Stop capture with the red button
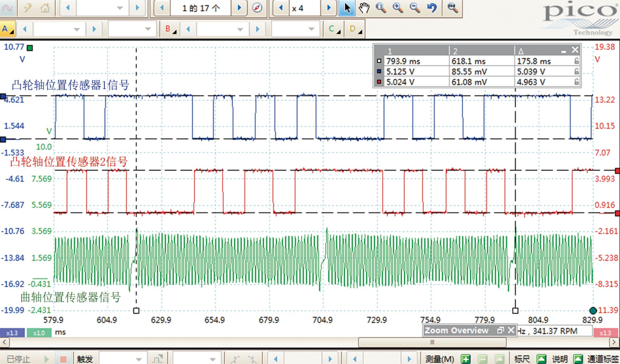Image resolution: width=620 pixels, height=364 pixels. click(x=63, y=359)
